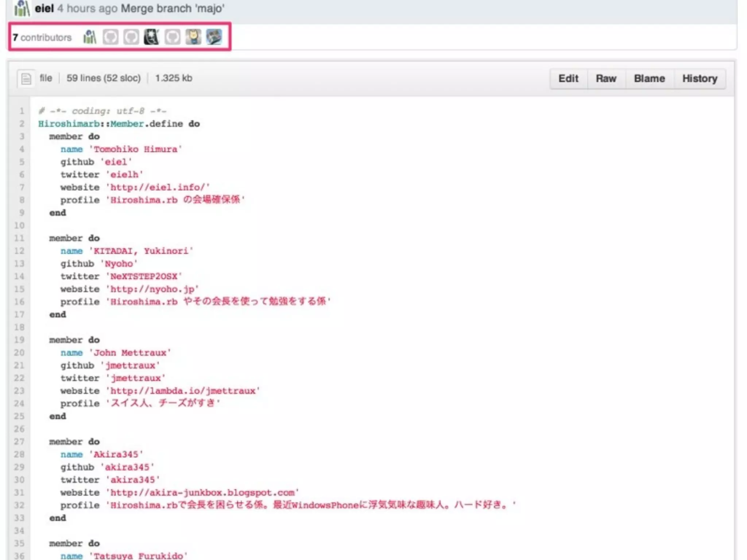The width and height of the screenshot is (747, 560).
Task: Click the fifth contributor's gray default avatar
Action: tap(172, 37)
